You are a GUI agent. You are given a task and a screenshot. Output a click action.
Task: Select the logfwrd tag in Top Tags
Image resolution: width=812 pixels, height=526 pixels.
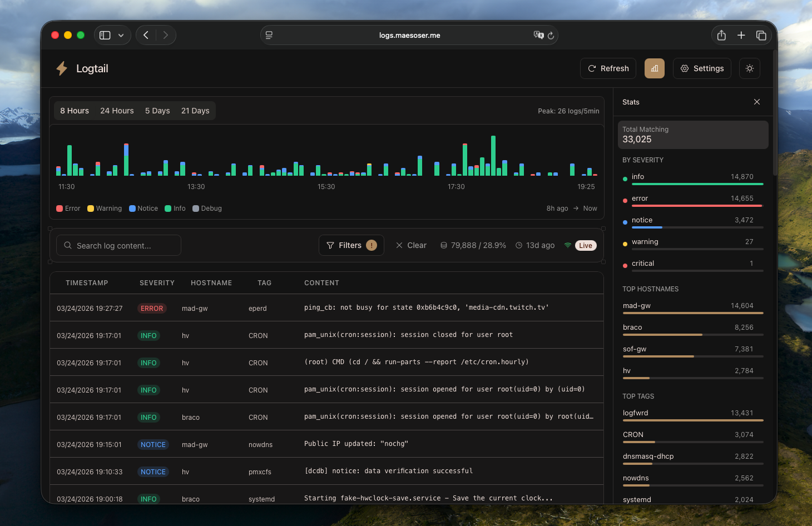point(693,415)
